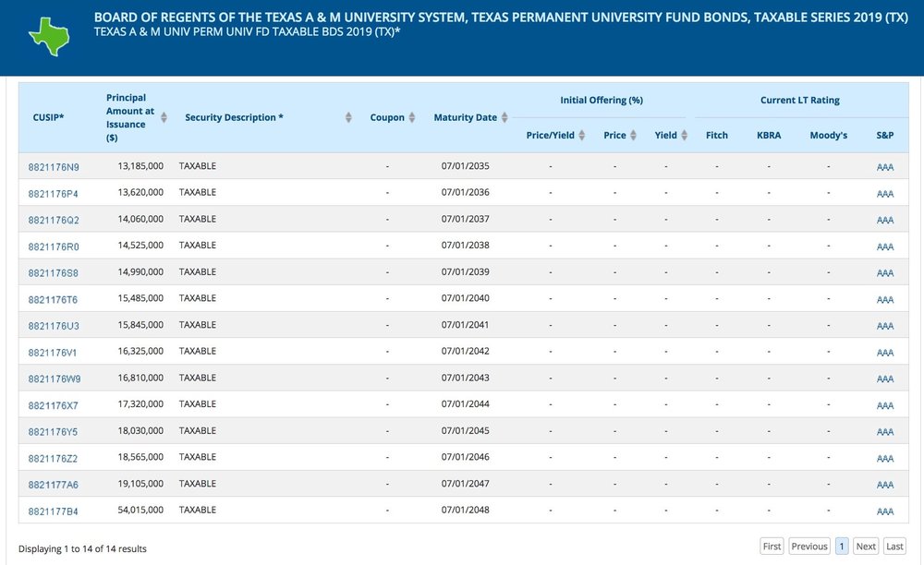
Task: Click the Previous page button
Action: (x=809, y=547)
